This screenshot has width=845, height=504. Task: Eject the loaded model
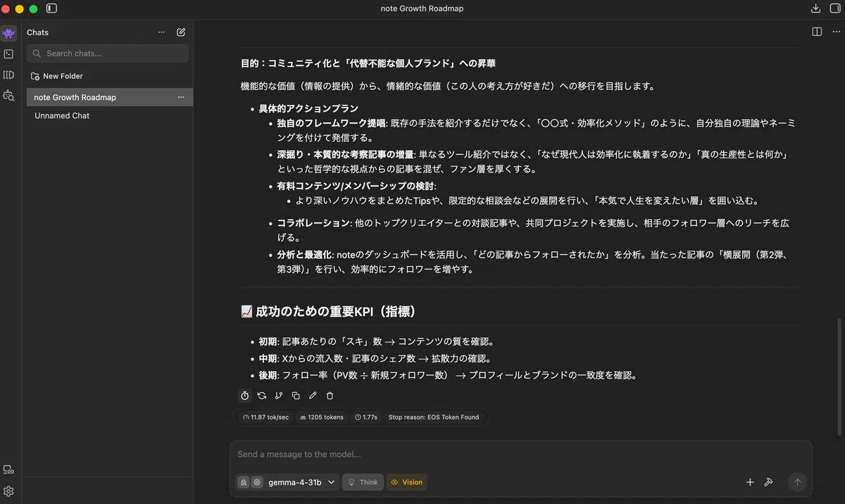click(x=244, y=482)
